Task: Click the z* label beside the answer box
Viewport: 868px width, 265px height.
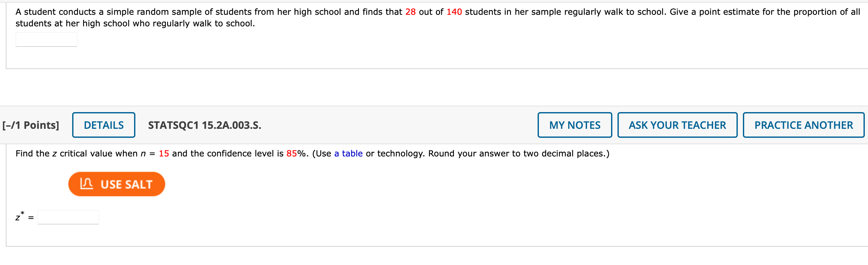Action: 20,217
